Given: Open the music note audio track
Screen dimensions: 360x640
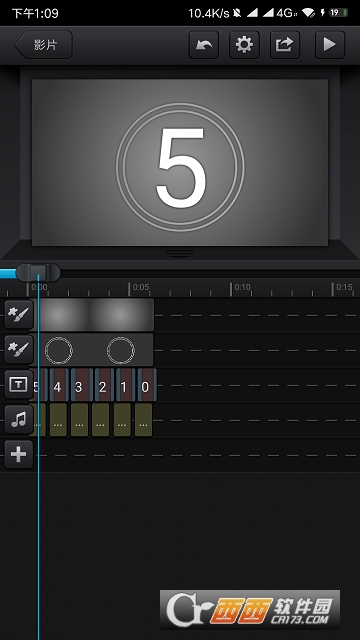Looking at the screenshot, I should click(18, 420).
